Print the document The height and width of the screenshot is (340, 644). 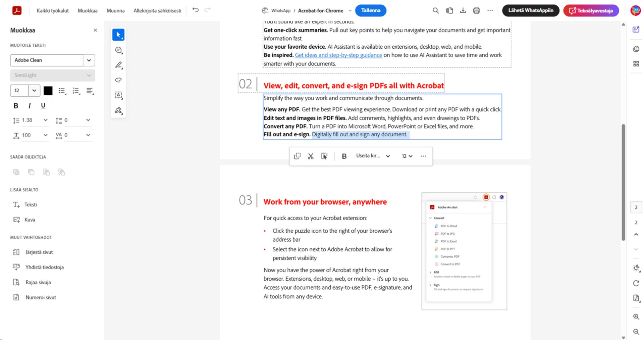coord(476,10)
